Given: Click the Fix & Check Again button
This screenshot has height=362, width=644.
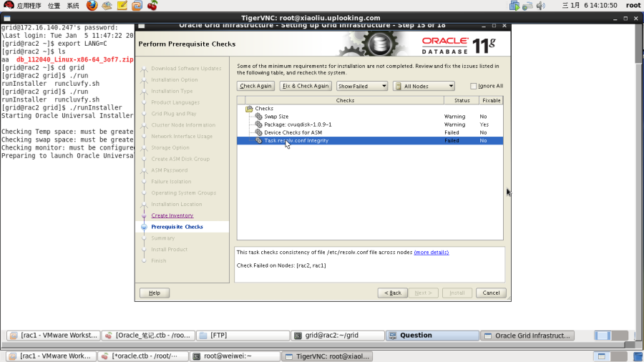Looking at the screenshot, I should (x=306, y=86).
